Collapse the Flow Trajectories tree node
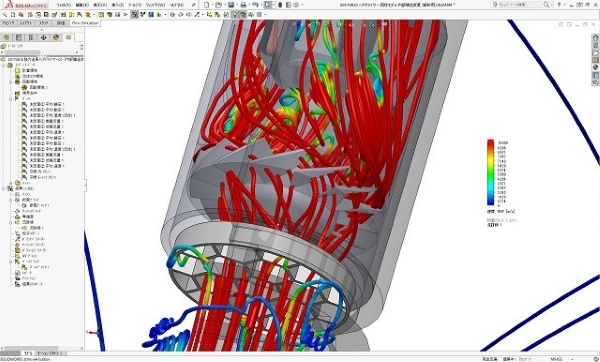600x362 pixels. click(x=11, y=222)
